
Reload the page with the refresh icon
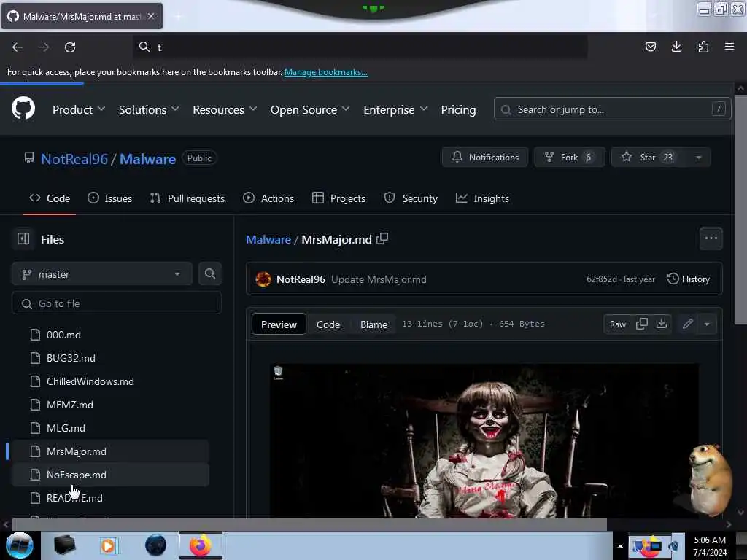click(70, 47)
